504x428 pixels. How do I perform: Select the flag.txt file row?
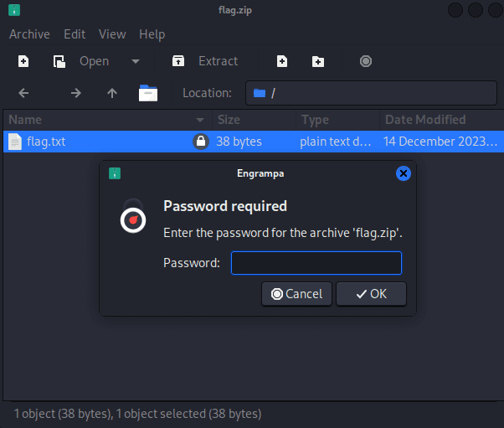pyautogui.click(x=254, y=142)
